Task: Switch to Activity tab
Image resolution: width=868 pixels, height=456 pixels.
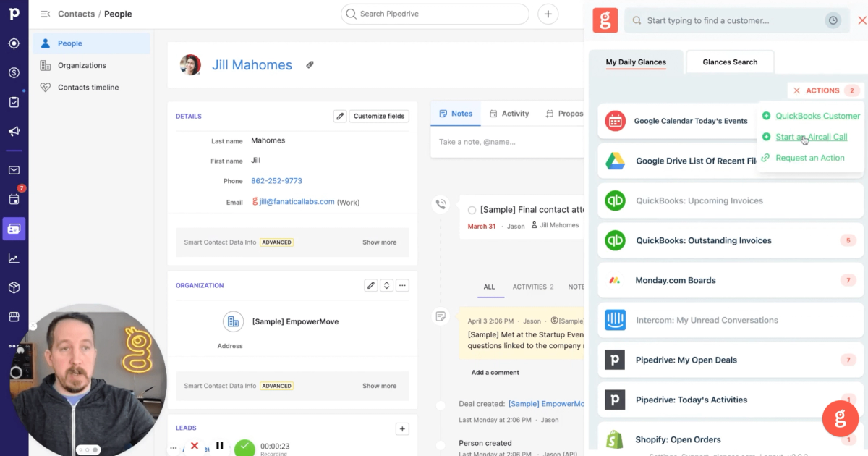Action: pyautogui.click(x=509, y=114)
